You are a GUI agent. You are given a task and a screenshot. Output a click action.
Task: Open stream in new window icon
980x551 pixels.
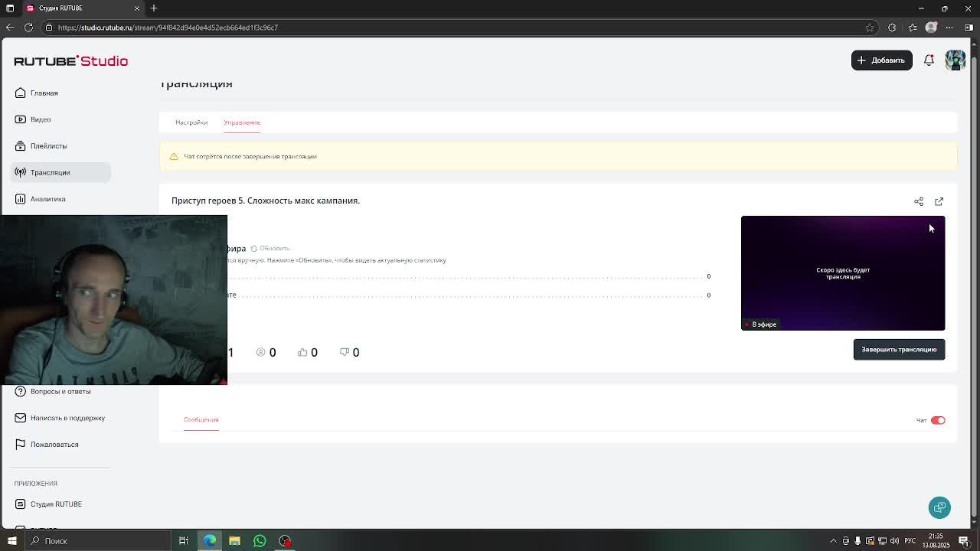click(939, 201)
